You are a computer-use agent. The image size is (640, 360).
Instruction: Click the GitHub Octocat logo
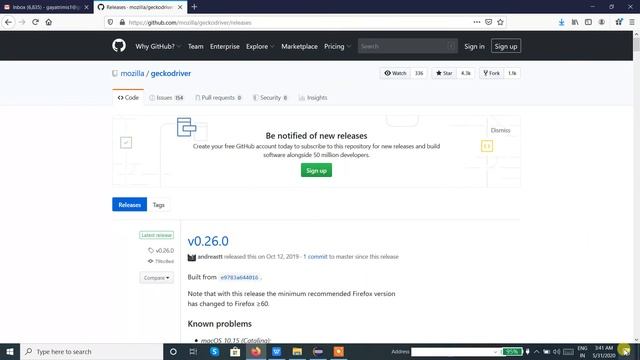coord(119,46)
